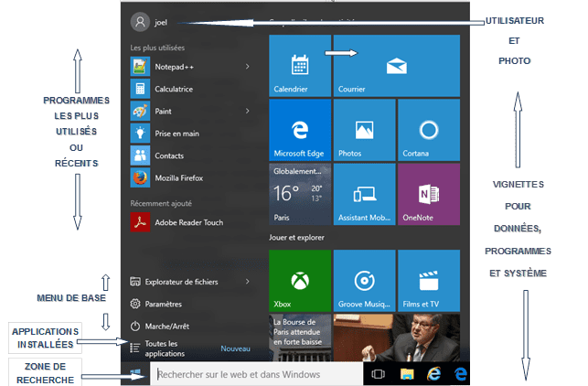The image size is (588, 386).
Task: Open File Explorer from the taskbar
Action: (x=407, y=374)
